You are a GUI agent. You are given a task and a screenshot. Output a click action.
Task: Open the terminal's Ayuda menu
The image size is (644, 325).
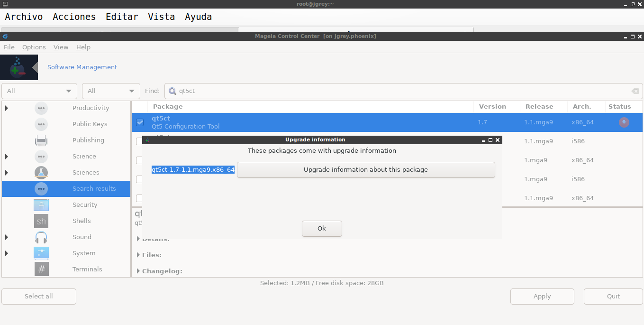(198, 17)
